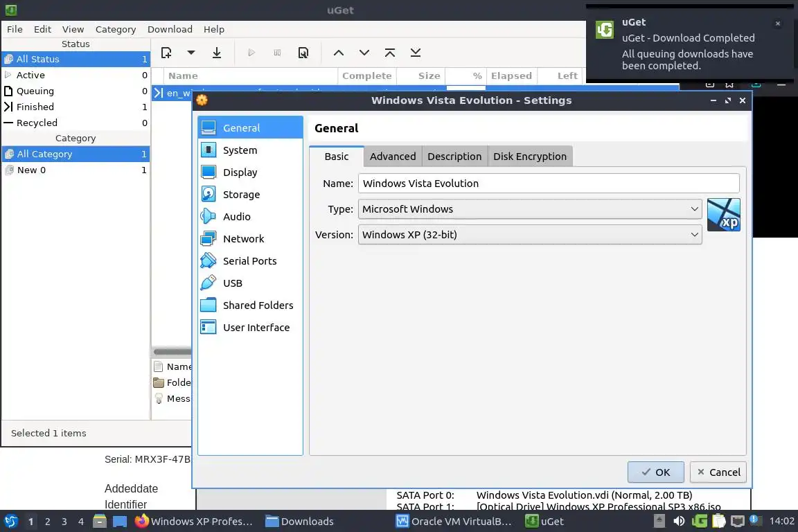The image size is (798, 532).
Task: Move download down with the down-chevron icon
Action: pos(364,53)
